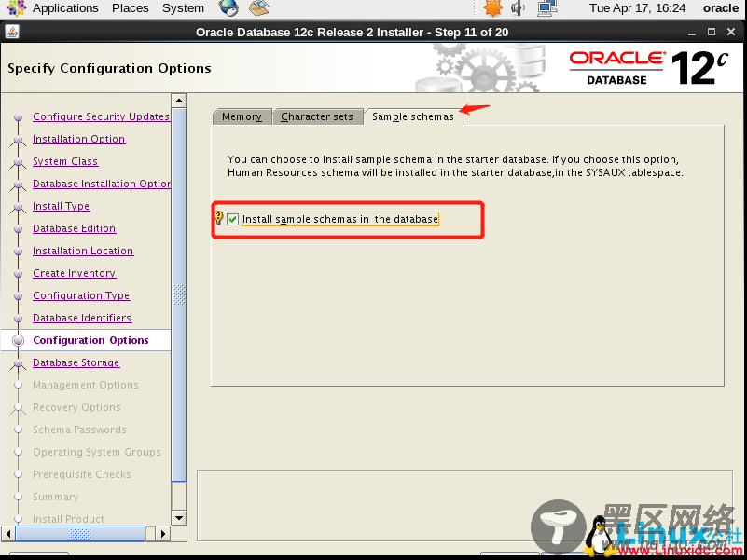
Task: Click the sidebar scroll up arrow
Action: coord(179,101)
